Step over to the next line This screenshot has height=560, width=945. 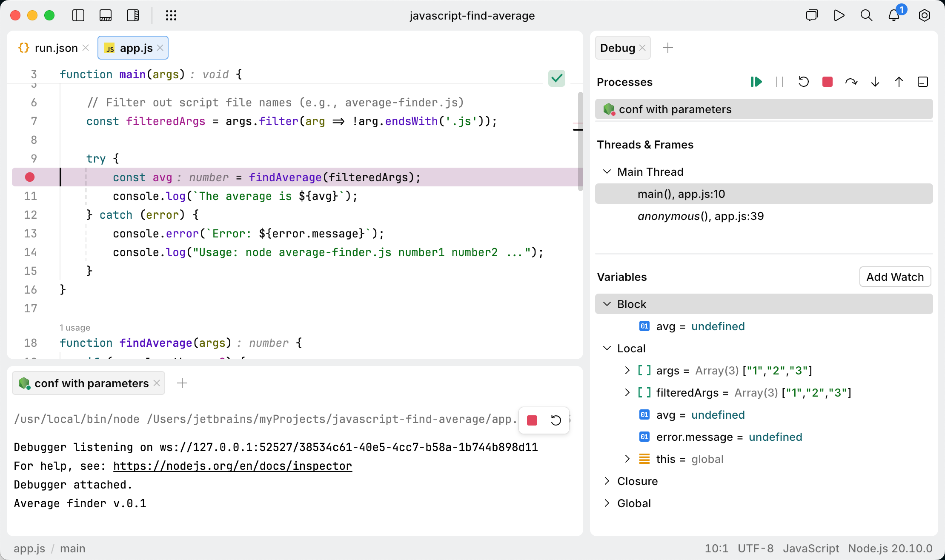pos(851,82)
